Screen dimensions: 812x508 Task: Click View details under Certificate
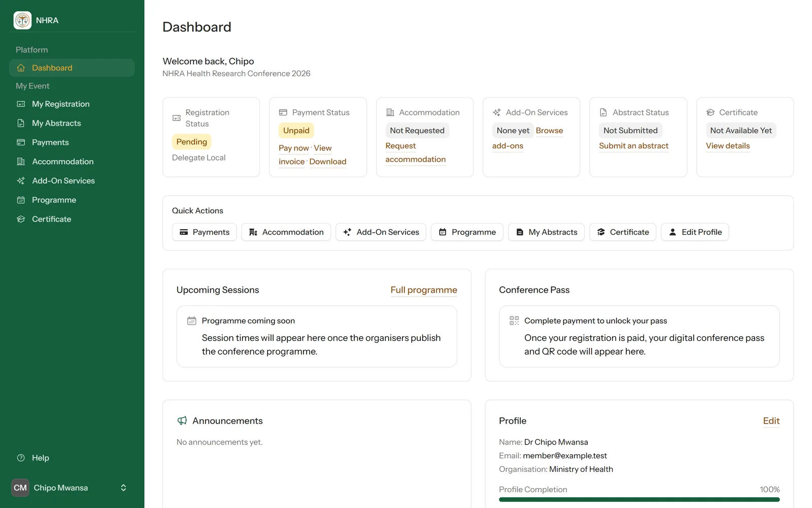click(x=728, y=146)
